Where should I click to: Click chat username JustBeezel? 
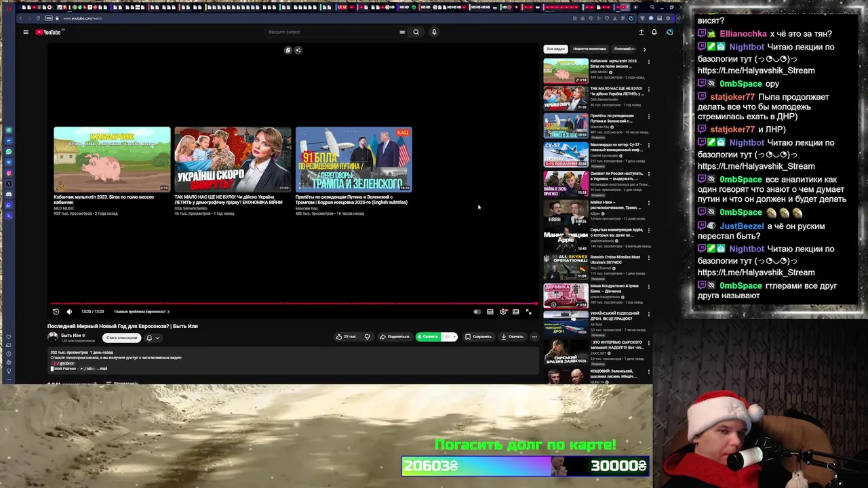pyautogui.click(x=742, y=226)
